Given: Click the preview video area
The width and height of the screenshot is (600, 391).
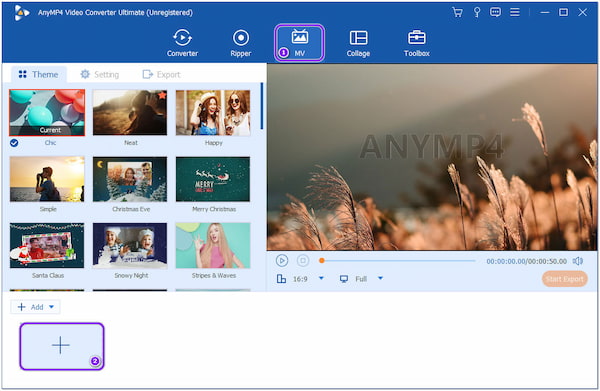Looking at the screenshot, I should pyautogui.click(x=432, y=157).
